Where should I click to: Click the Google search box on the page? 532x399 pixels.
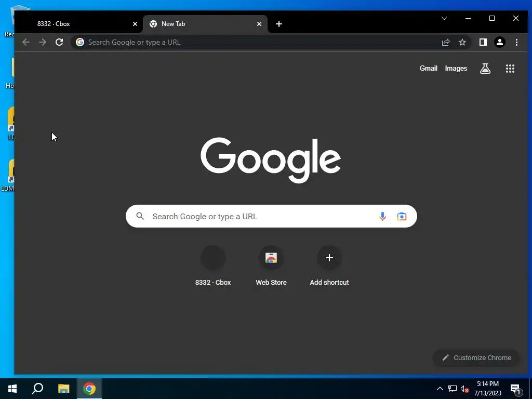pos(271,216)
